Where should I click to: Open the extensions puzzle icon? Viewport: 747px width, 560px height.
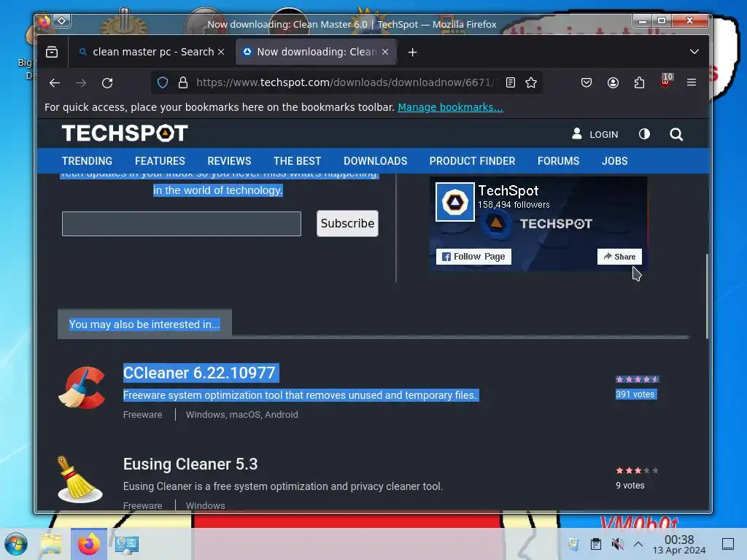[639, 83]
